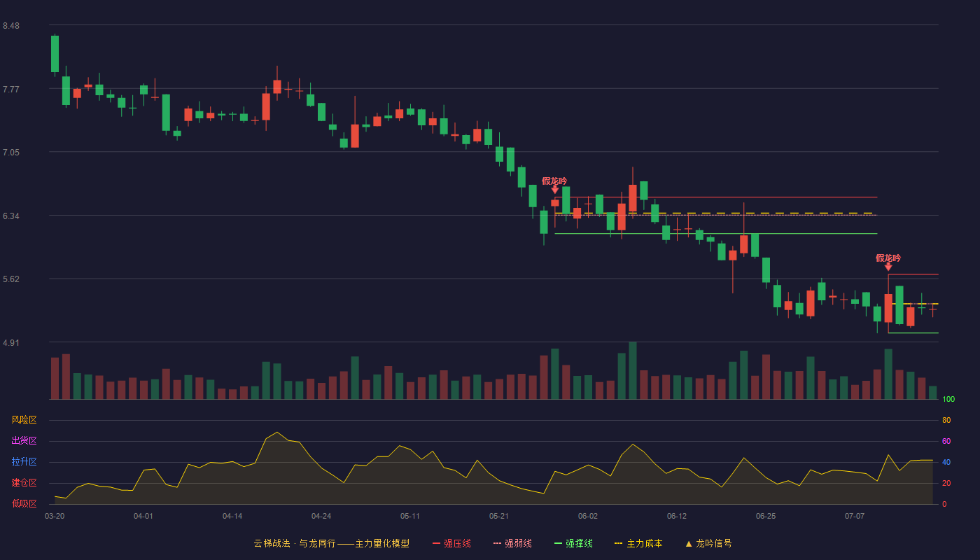The image size is (980, 560).
Task: Click the 低吸区 indicator label
Action: (24, 503)
